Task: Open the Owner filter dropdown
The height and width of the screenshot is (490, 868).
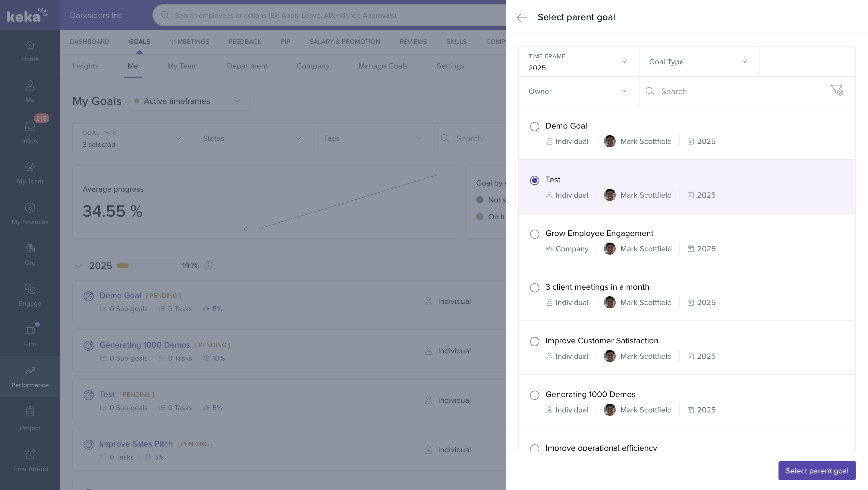Action: coord(578,91)
